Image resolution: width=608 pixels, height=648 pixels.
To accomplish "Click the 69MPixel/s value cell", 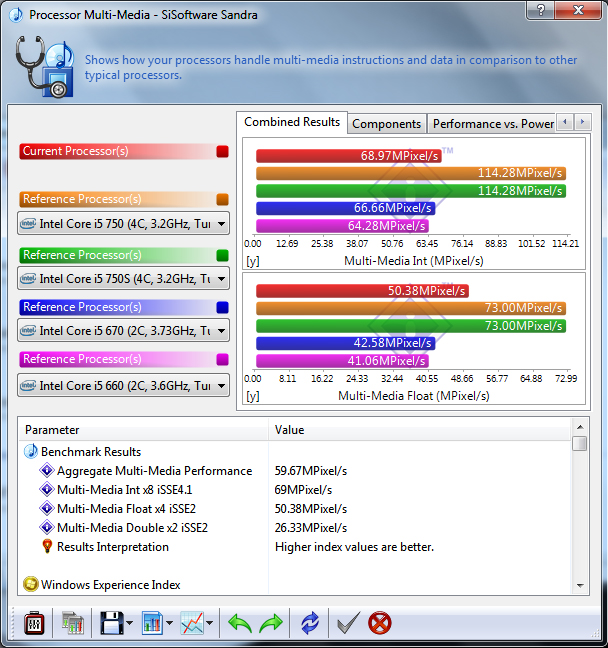I will point(303,490).
